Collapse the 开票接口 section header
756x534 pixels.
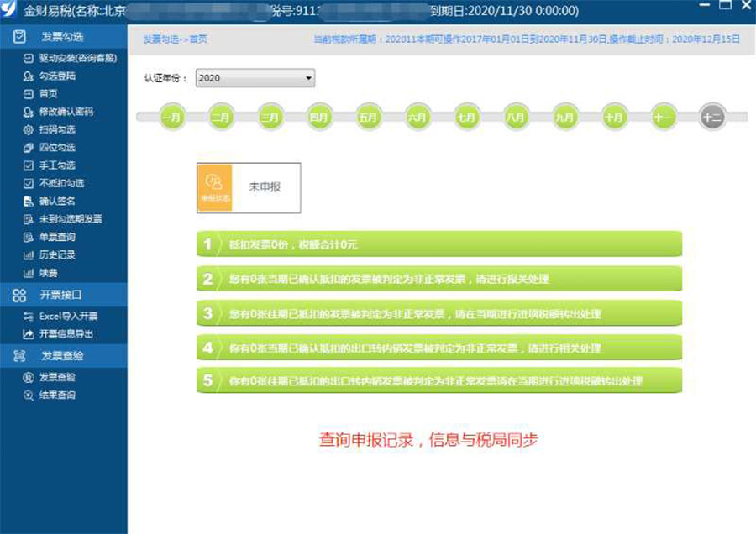coord(64,295)
